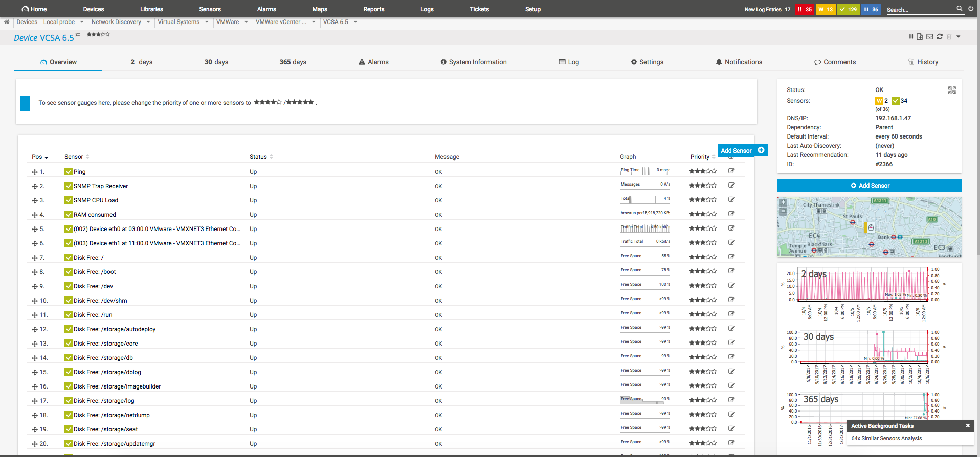Click the wide blue Add Sensor button
Screen dimensions: 980x457
(870, 186)
